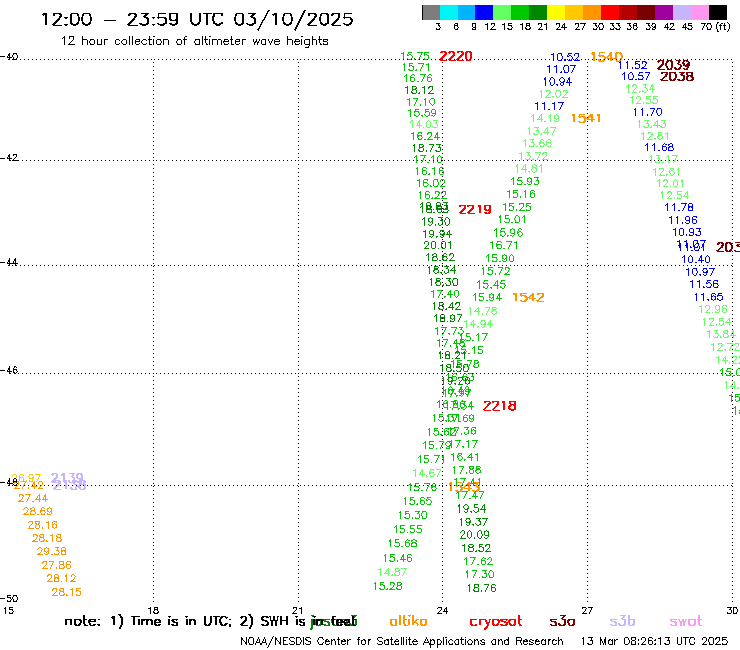Click cryosat pass number 2220
The width and height of the screenshot is (740, 650).
tap(455, 56)
